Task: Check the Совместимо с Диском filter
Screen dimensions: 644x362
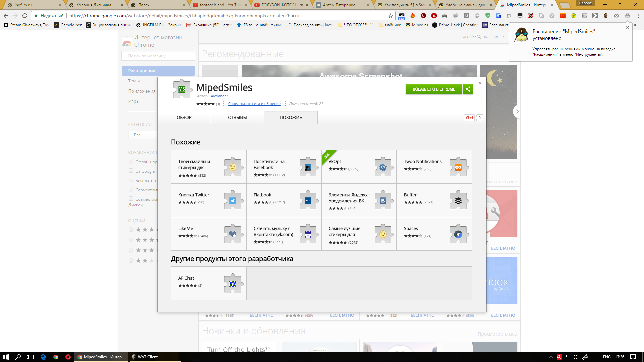Action: point(131,199)
